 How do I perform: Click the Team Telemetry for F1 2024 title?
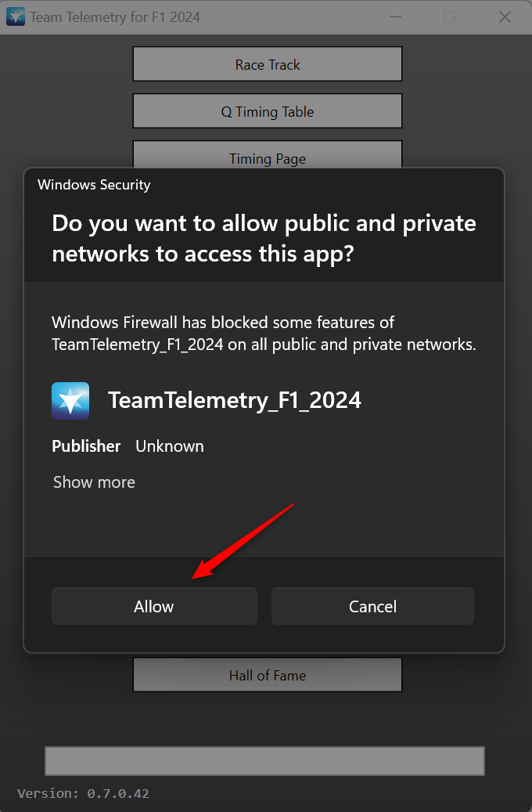[x=115, y=16]
